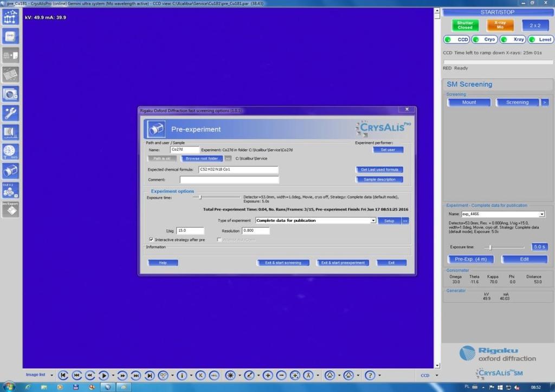
Task: Click the Pre-Exp. (4 m) button
Action: coord(471,259)
